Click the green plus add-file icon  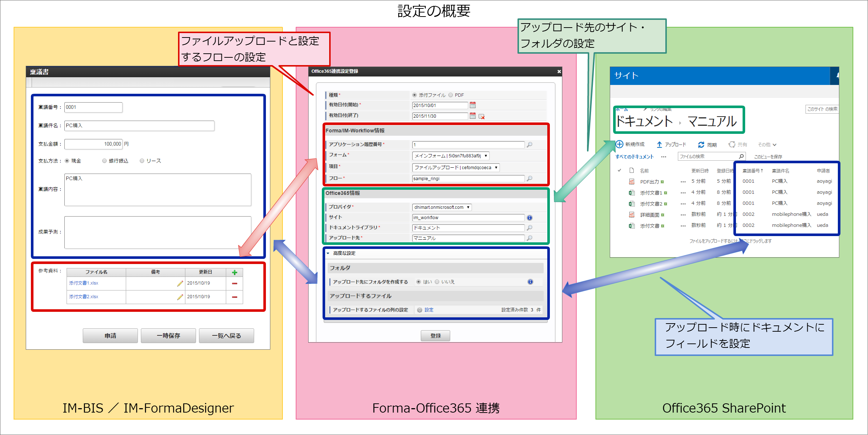(235, 272)
